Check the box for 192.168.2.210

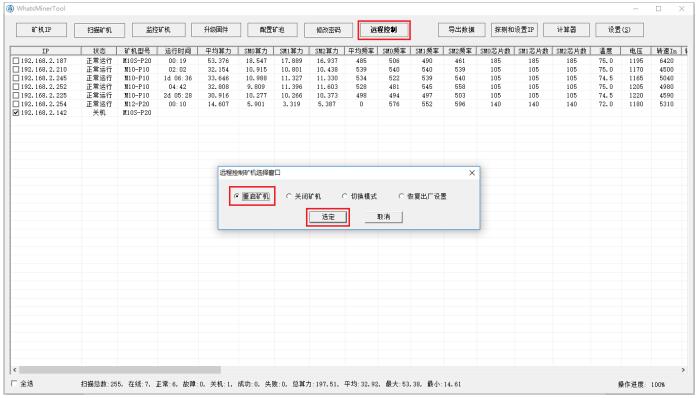(x=16, y=70)
